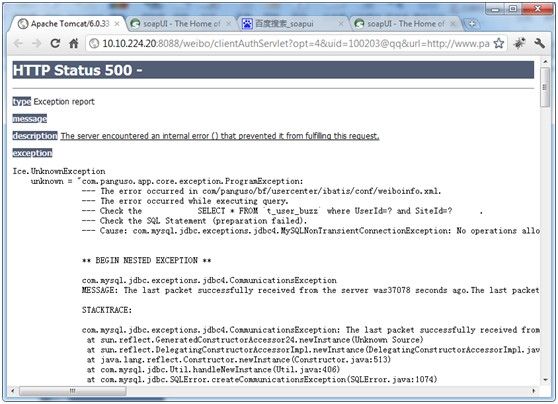
Task: Switch to the Baidu search soapui tab
Action: click(293, 24)
